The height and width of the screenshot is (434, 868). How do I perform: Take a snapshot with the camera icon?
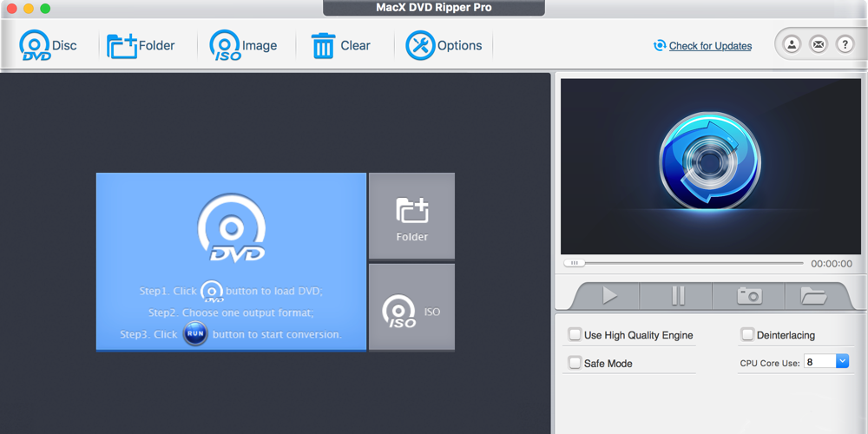click(x=749, y=296)
